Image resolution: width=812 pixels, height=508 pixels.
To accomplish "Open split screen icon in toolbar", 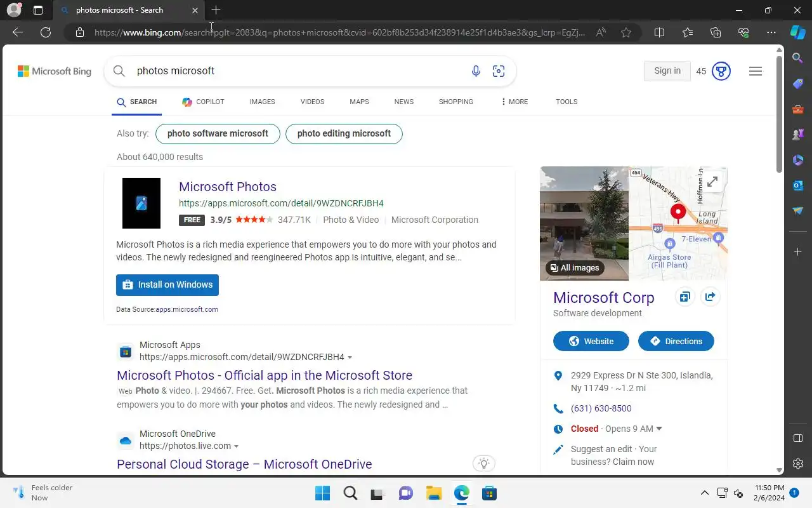I will (659, 32).
